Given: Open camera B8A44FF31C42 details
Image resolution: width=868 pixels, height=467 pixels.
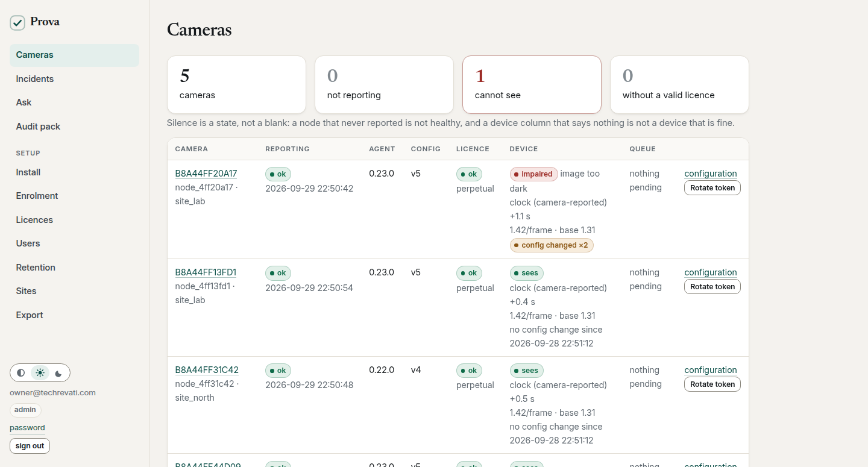Looking at the screenshot, I should [x=207, y=370].
